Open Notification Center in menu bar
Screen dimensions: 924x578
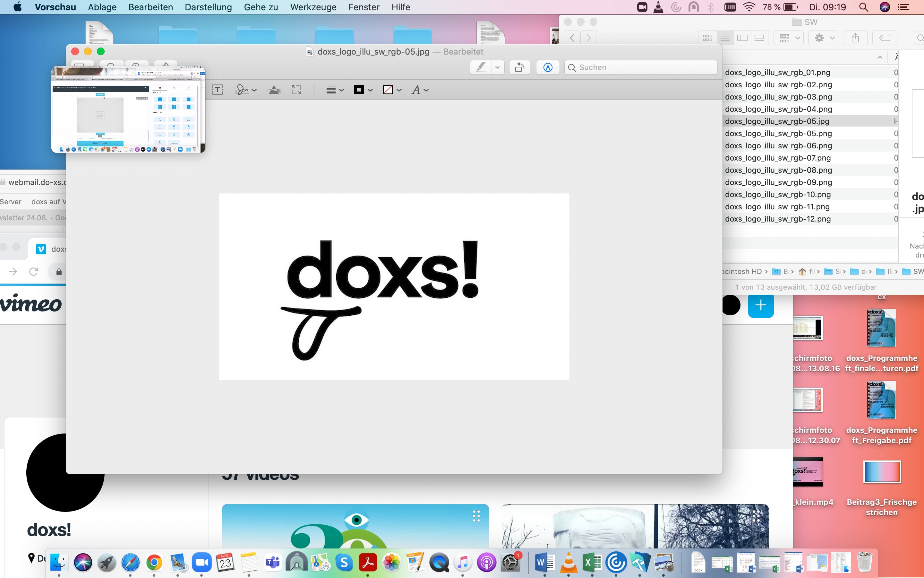click(903, 7)
